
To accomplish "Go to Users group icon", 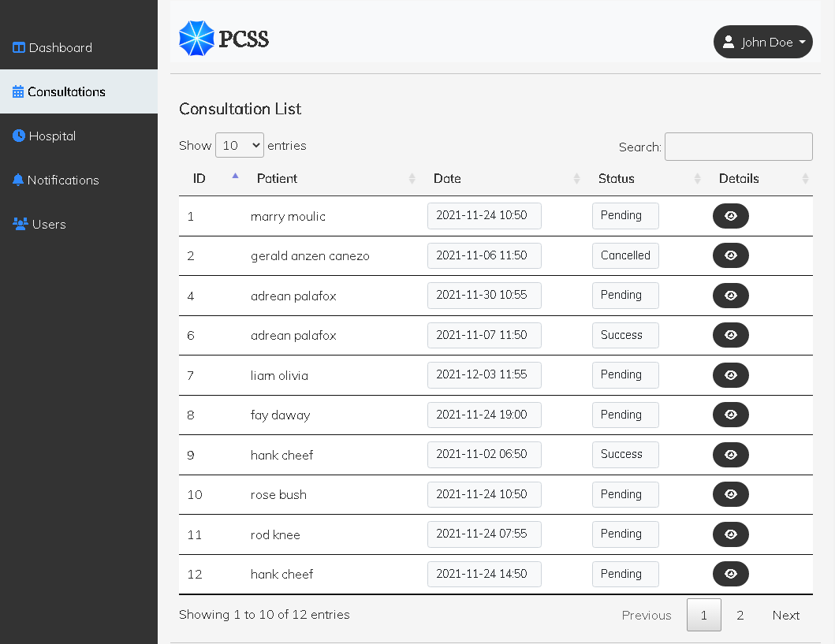I will [21, 224].
